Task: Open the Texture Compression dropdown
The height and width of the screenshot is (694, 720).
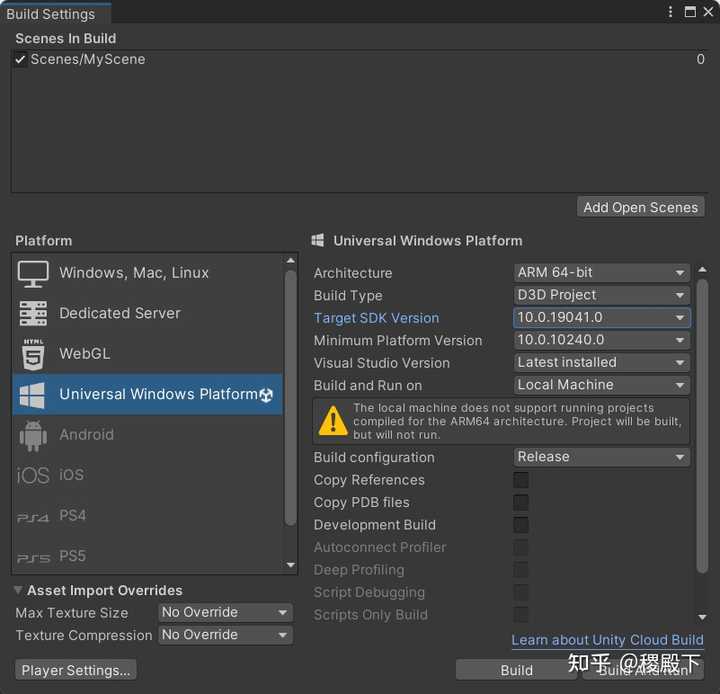Action: tap(225, 635)
